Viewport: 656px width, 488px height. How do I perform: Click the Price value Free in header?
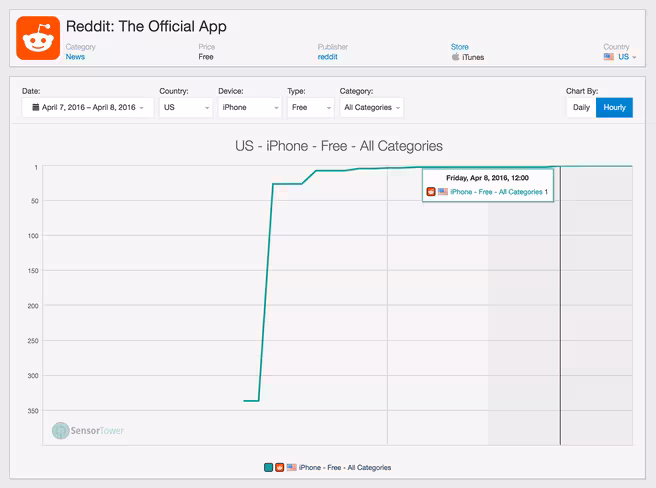tap(206, 57)
